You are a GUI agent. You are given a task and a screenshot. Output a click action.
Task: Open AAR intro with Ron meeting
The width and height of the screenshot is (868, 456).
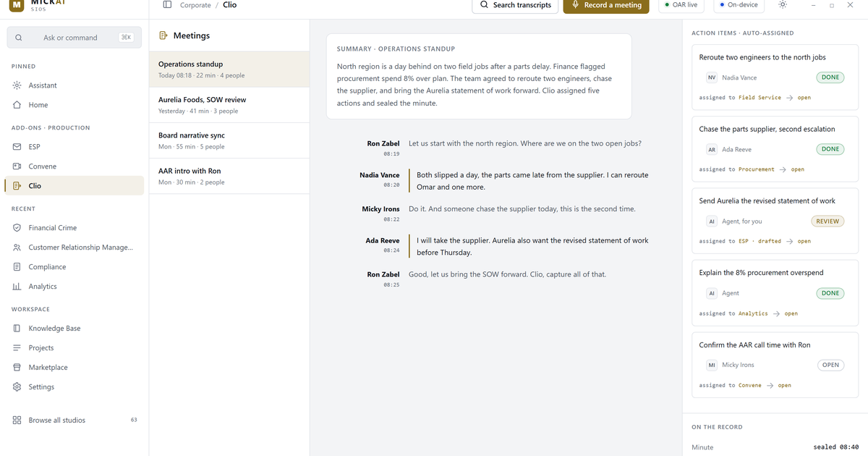tap(229, 176)
